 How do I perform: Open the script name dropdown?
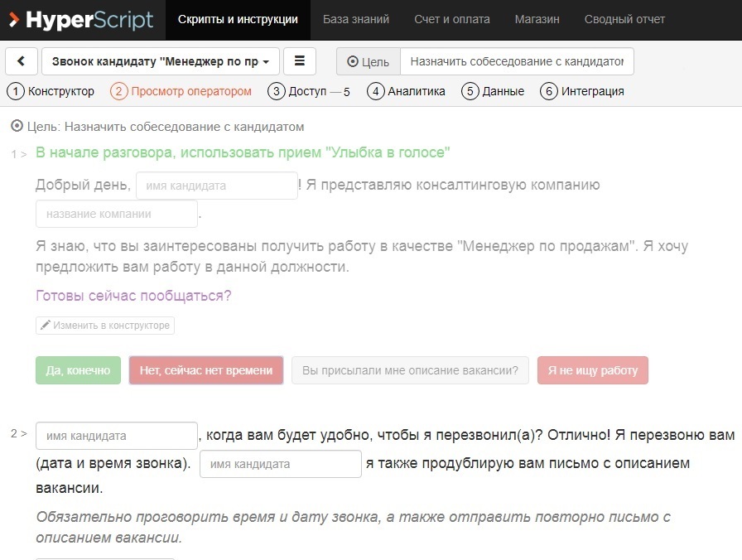click(161, 61)
